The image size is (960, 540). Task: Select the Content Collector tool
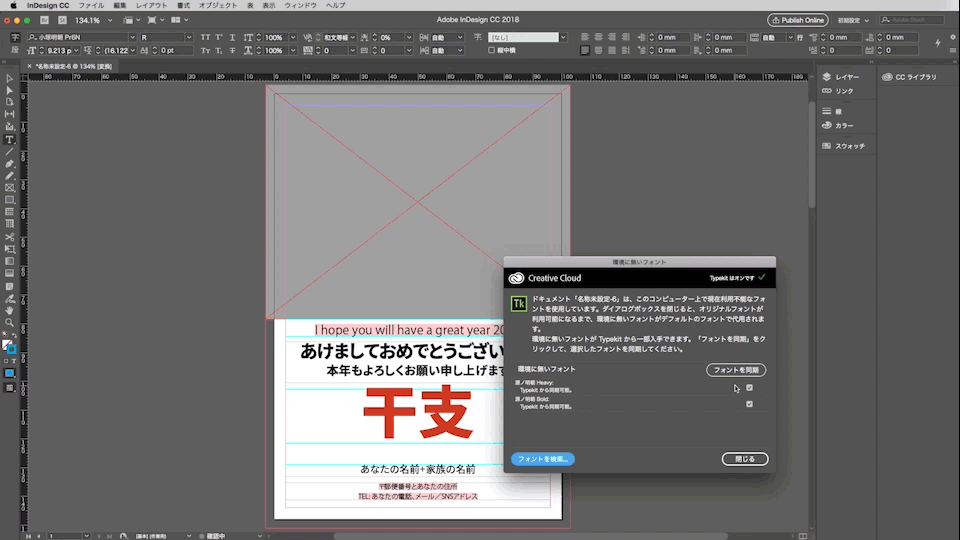pyautogui.click(x=9, y=126)
